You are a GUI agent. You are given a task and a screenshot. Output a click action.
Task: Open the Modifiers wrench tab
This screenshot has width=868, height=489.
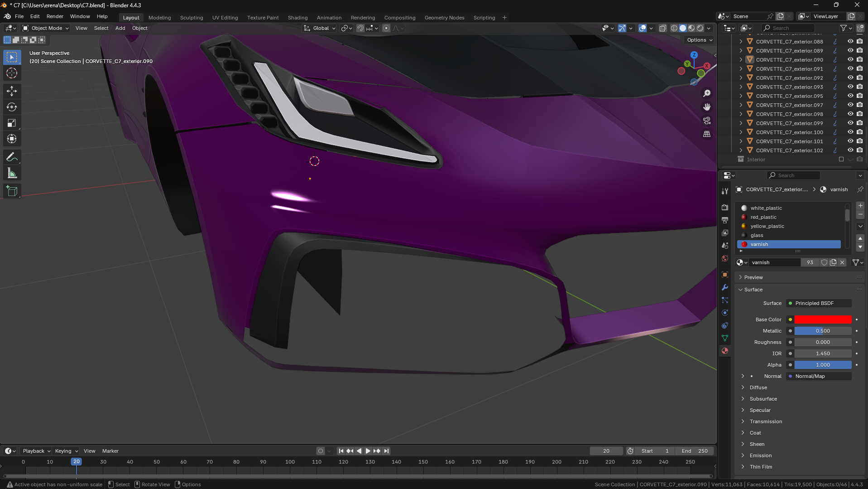(x=725, y=287)
